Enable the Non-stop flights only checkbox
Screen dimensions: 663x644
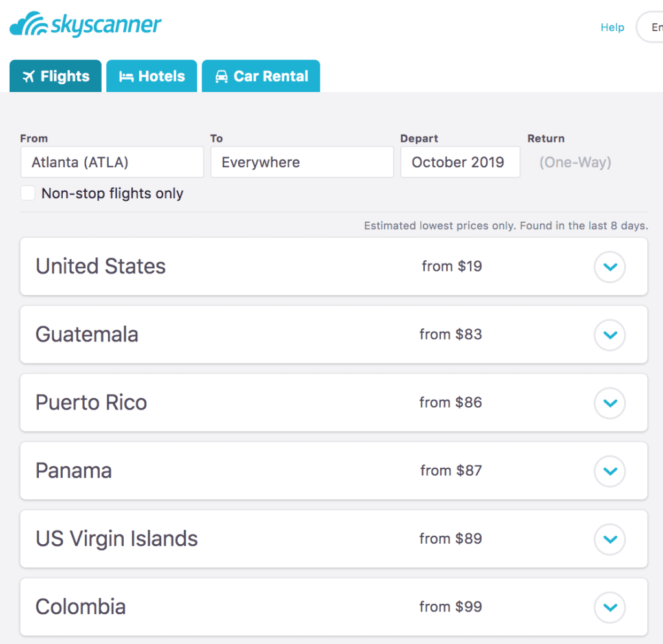pyautogui.click(x=27, y=192)
